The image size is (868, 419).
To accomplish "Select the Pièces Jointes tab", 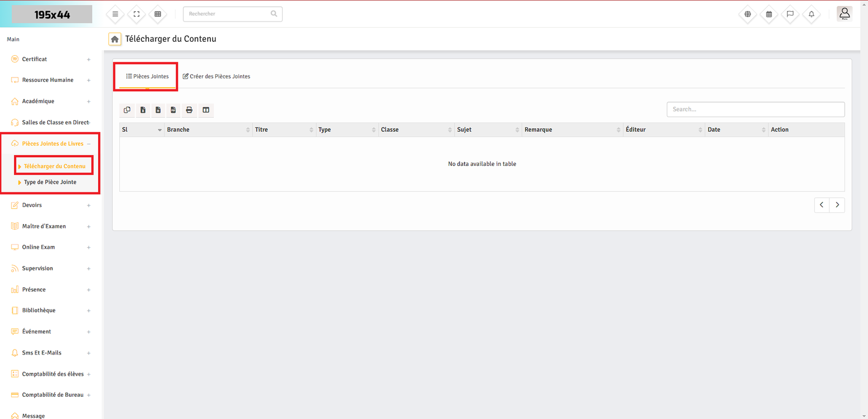I will click(148, 76).
